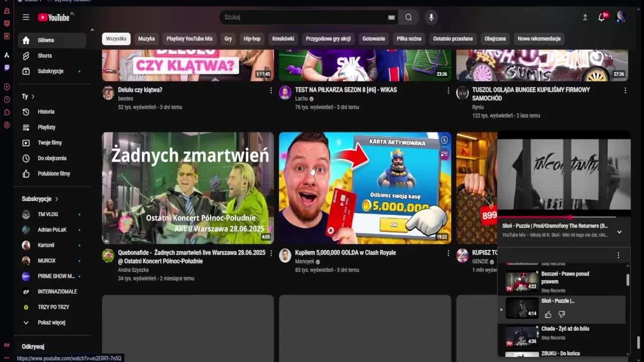Screen dimensions: 644x362
Task: Select the Wszystko filter chip
Action: point(116,39)
